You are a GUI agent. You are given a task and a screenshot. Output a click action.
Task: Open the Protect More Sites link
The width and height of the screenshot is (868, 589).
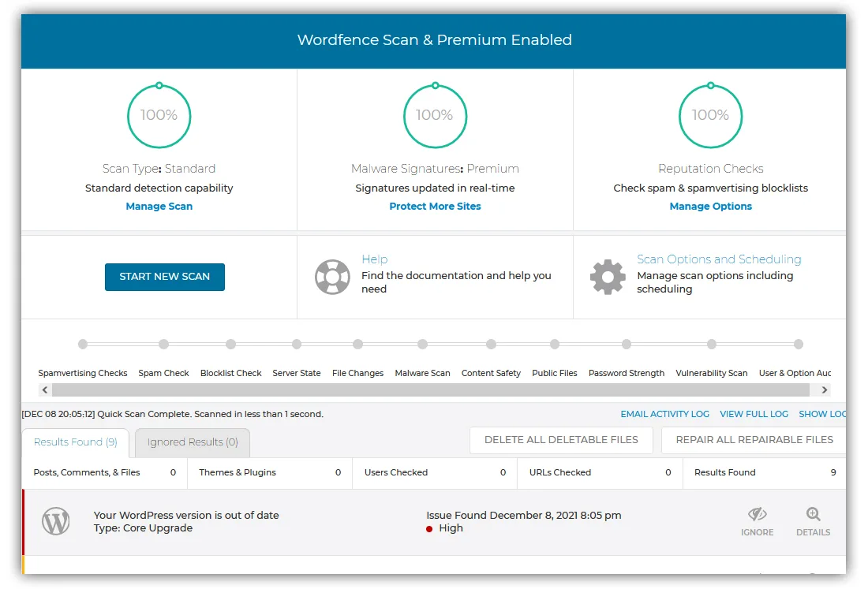435,207
